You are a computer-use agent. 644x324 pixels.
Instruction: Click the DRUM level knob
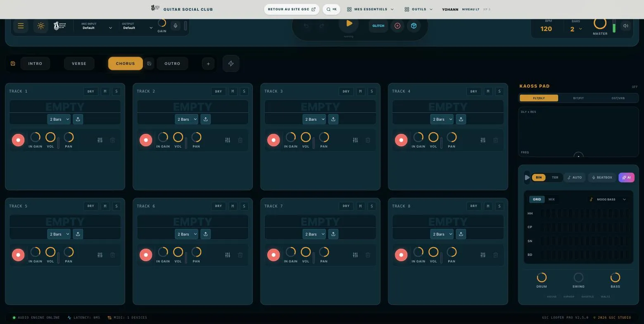(x=542, y=277)
